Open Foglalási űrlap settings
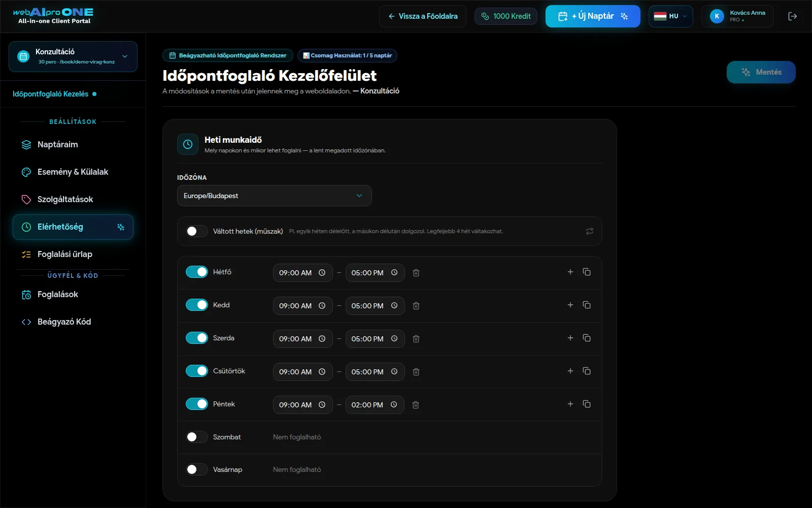812x508 pixels. click(x=73, y=254)
